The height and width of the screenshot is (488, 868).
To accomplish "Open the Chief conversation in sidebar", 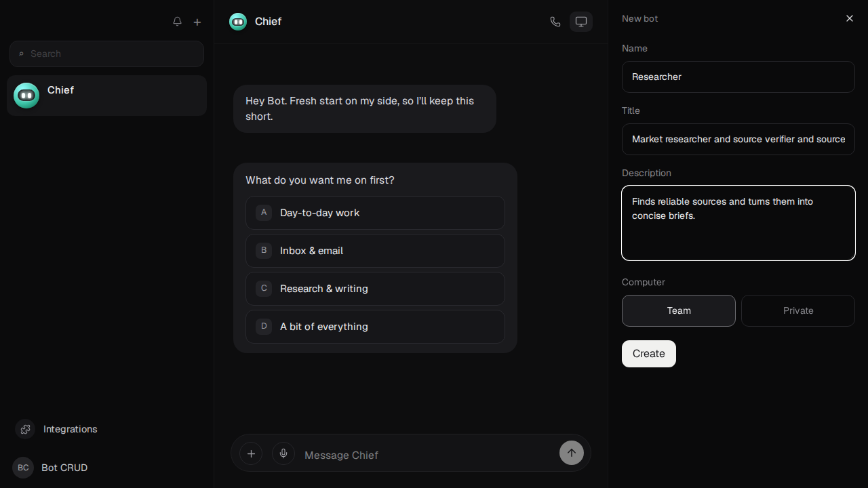I will pos(106,96).
